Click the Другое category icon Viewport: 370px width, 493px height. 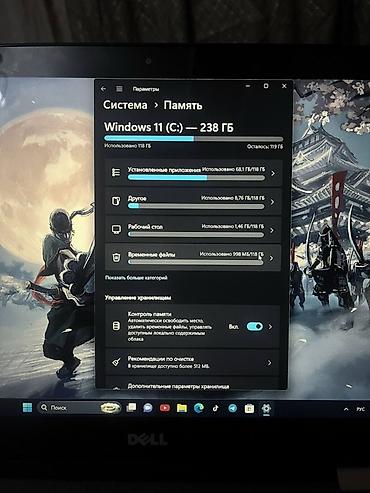116,201
